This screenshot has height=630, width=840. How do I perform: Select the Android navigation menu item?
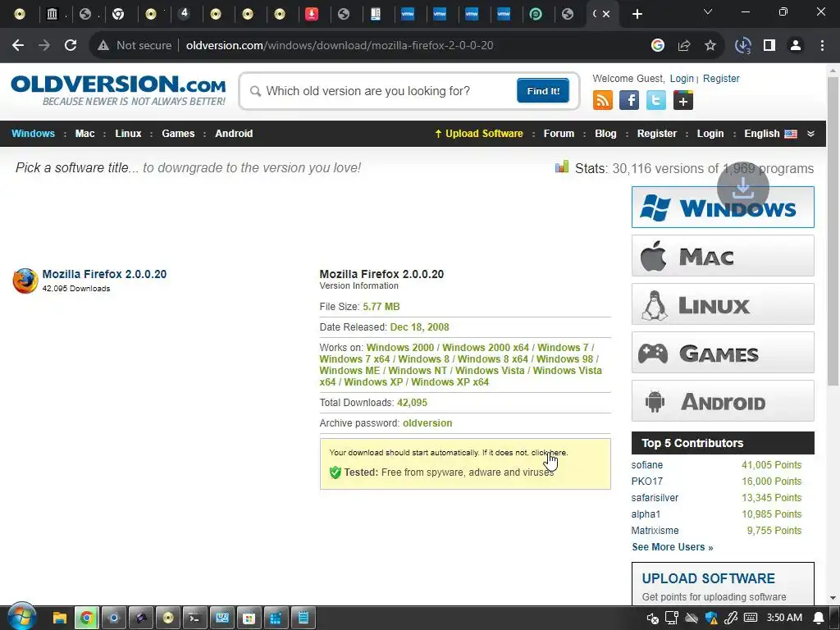[x=234, y=134]
